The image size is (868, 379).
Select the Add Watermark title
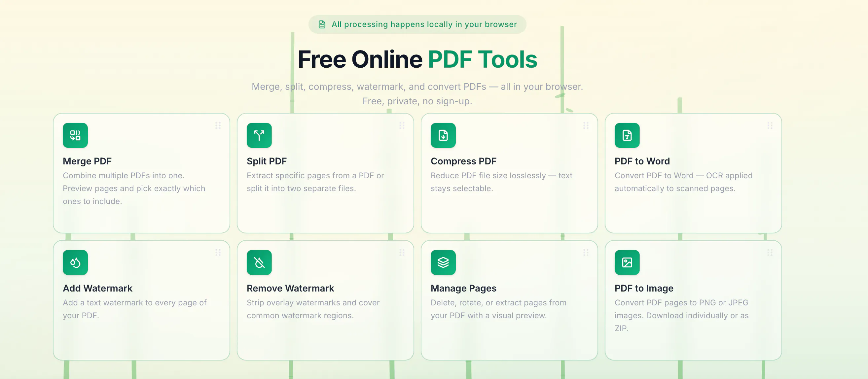[x=98, y=289]
